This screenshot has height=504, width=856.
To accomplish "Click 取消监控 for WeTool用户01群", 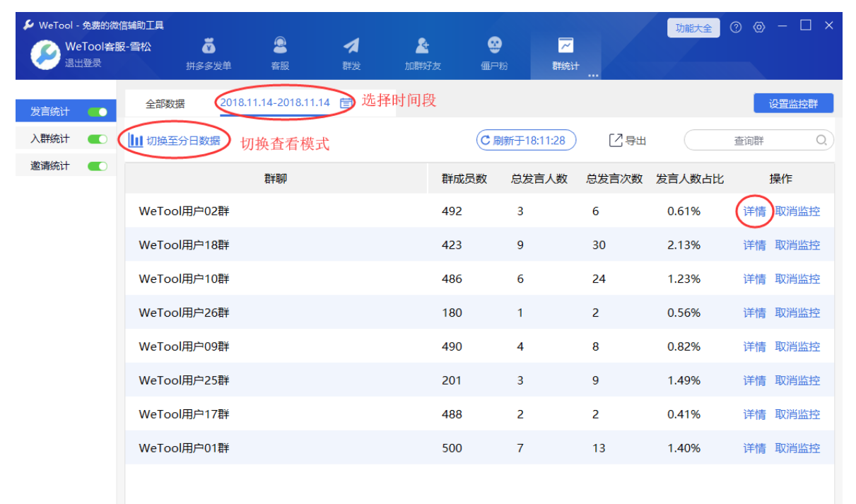I will [x=797, y=448].
